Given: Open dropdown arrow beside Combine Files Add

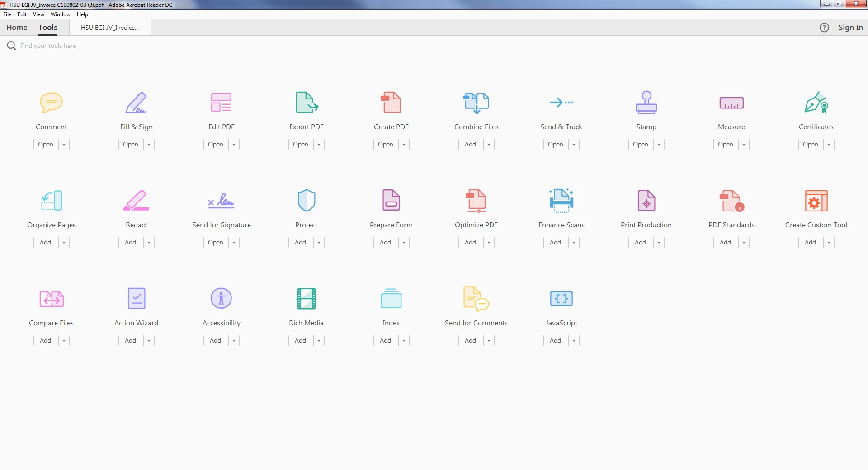Looking at the screenshot, I should [489, 145].
